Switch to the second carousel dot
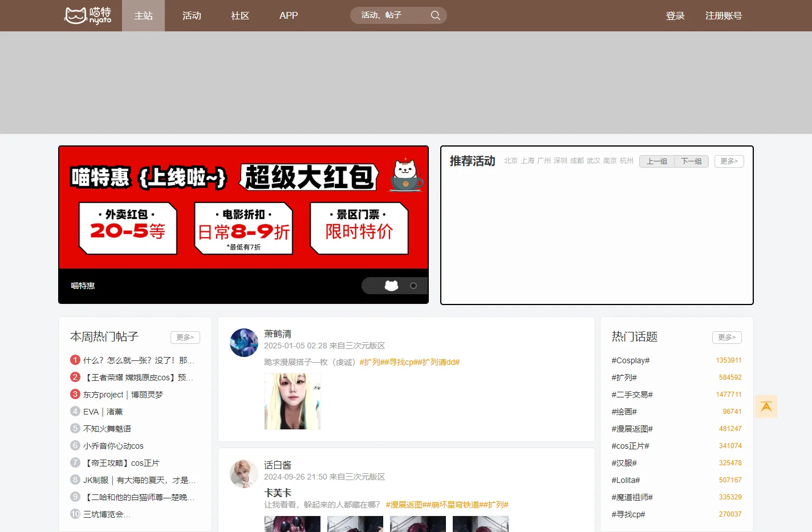The height and width of the screenshot is (532, 812). (x=413, y=286)
